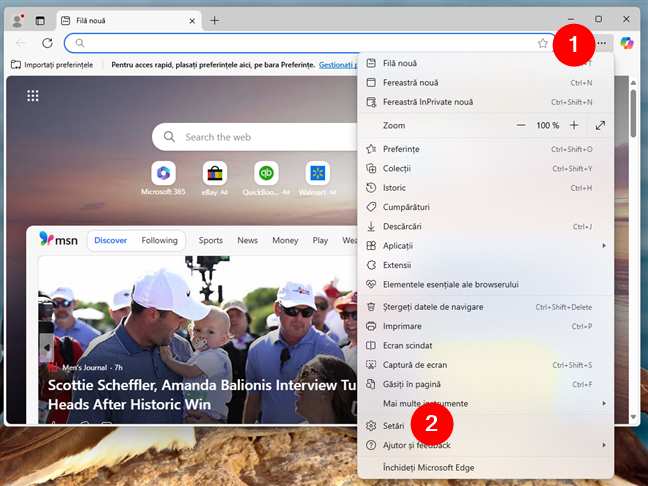Image resolution: width=648 pixels, height=486 pixels.
Task: Open Microsoft 365 shortcut tile
Action: tap(163, 179)
